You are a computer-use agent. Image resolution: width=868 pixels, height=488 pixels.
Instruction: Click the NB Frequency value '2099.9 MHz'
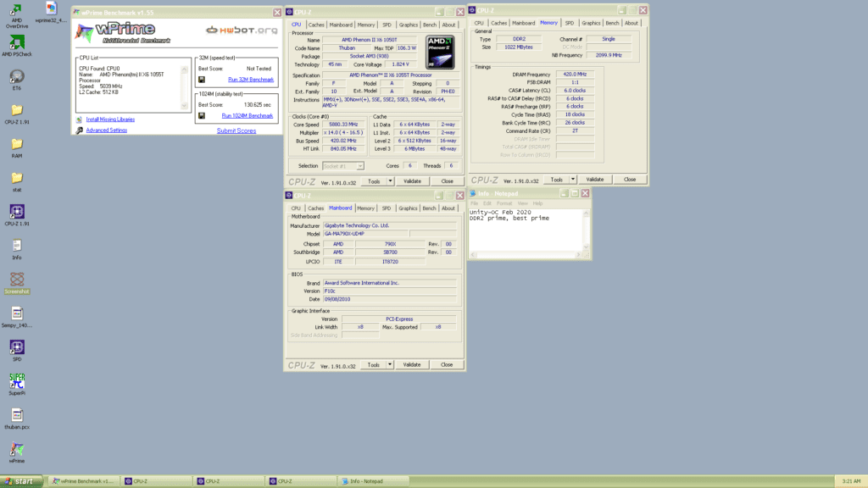tap(609, 55)
